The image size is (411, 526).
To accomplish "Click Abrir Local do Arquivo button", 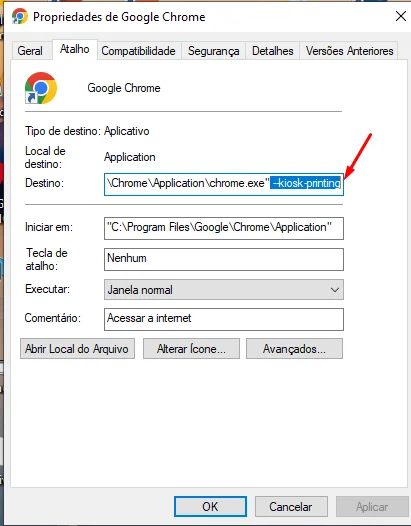I will 77,349.
